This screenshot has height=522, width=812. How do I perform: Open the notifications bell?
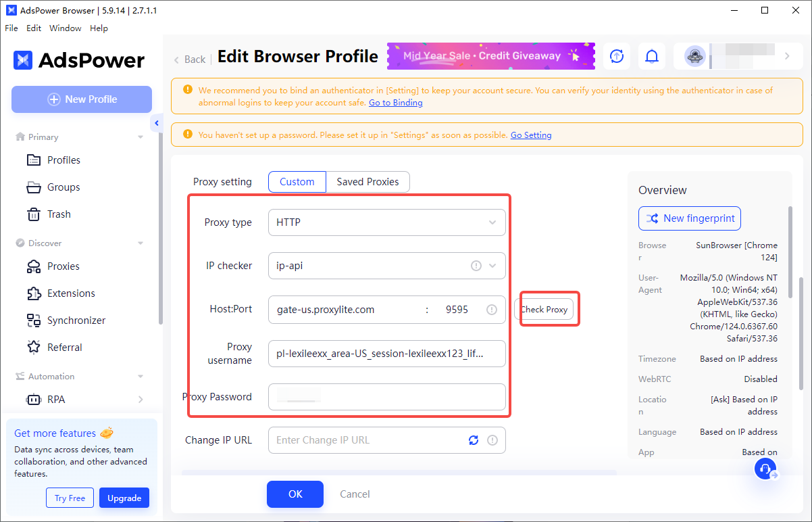coord(652,56)
